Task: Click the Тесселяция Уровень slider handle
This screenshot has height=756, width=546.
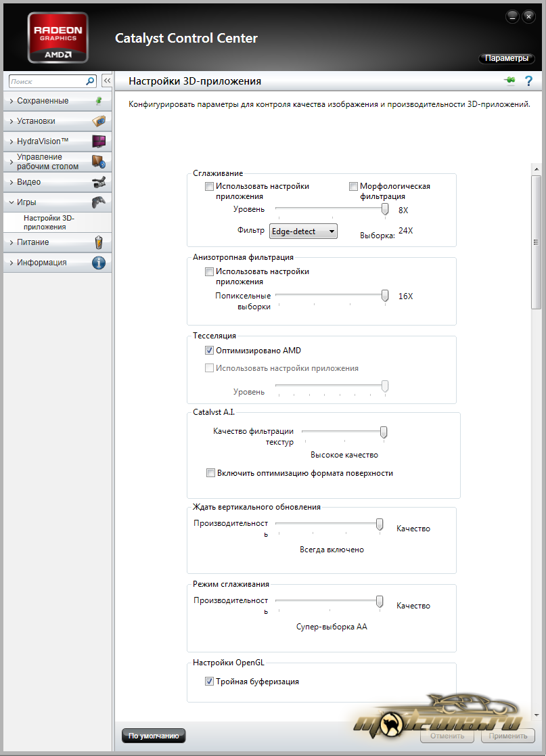Action: (x=384, y=386)
